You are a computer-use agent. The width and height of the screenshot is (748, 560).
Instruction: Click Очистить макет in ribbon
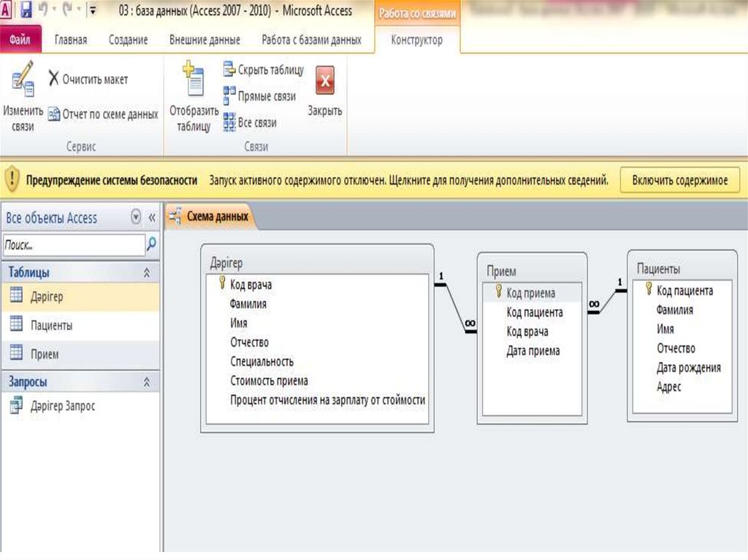[88, 79]
